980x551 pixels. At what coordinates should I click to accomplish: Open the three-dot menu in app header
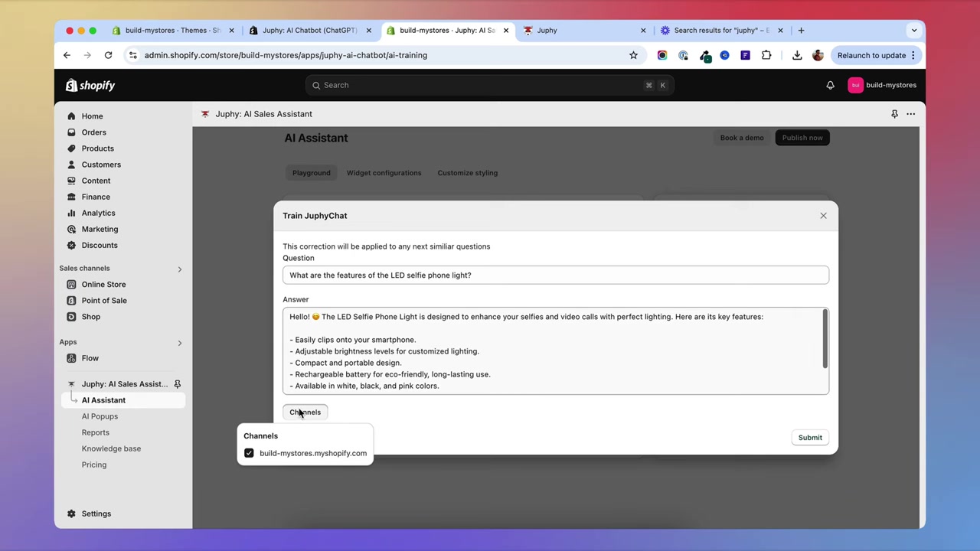[910, 114]
